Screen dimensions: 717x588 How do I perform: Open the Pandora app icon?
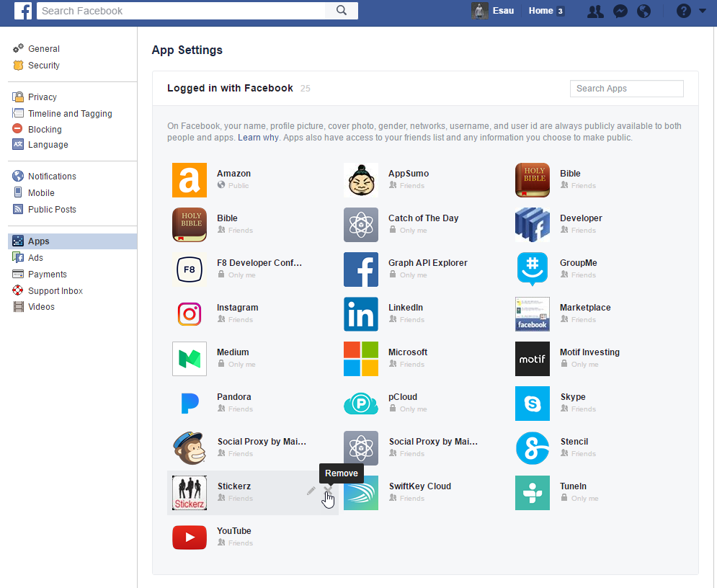(x=189, y=404)
